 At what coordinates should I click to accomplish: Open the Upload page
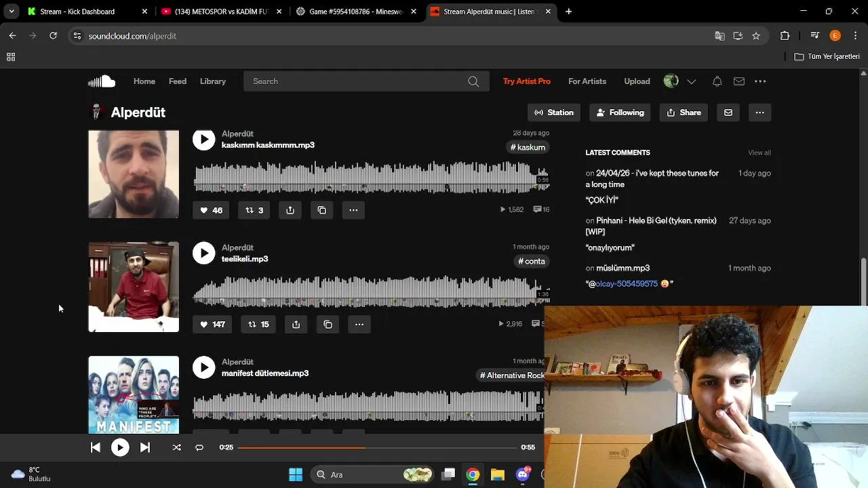pos(637,81)
